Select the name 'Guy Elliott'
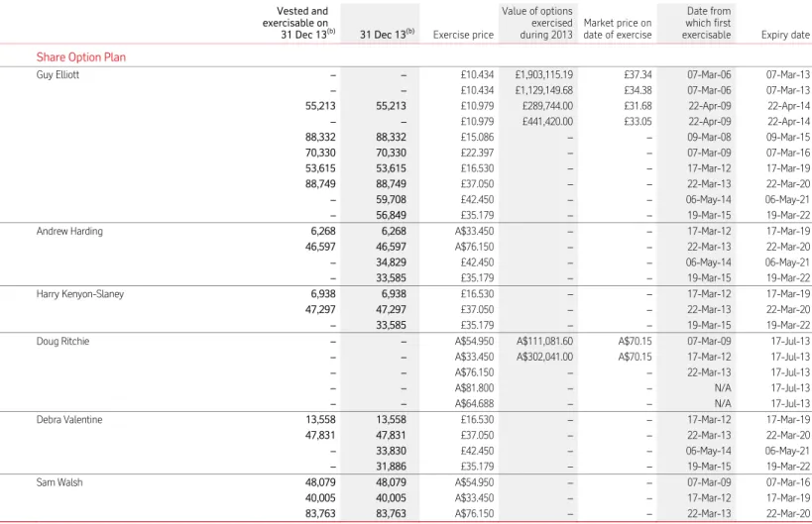This screenshot has height=524, width=812. pyautogui.click(x=58, y=74)
